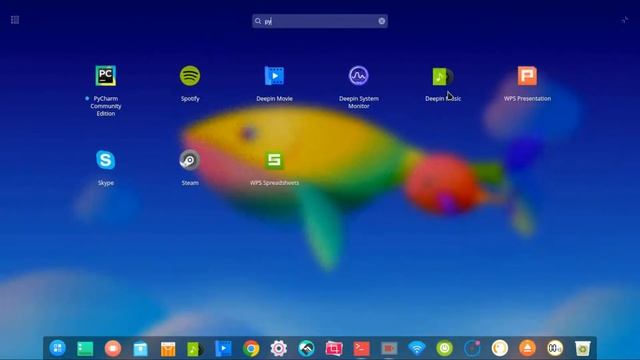Click the green power icon in dock
The image size is (640, 360).
(444, 348)
